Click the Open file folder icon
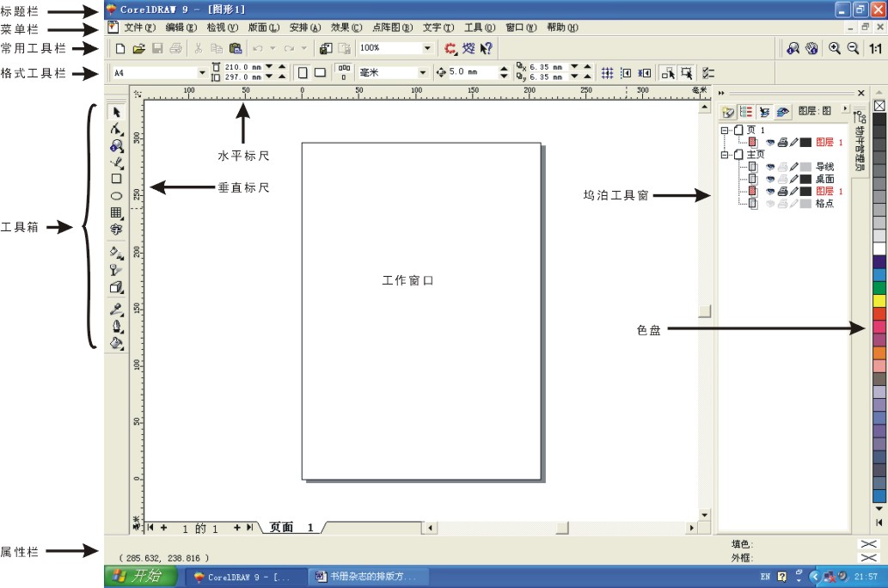 pyautogui.click(x=138, y=49)
